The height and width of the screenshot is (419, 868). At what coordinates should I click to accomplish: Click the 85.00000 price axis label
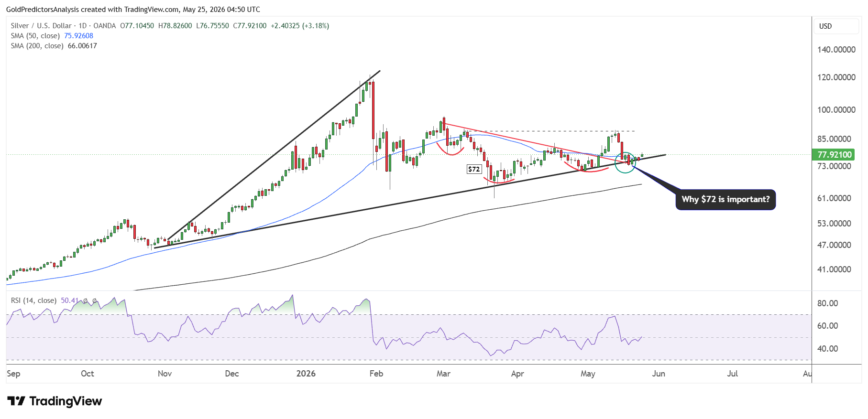(834, 139)
